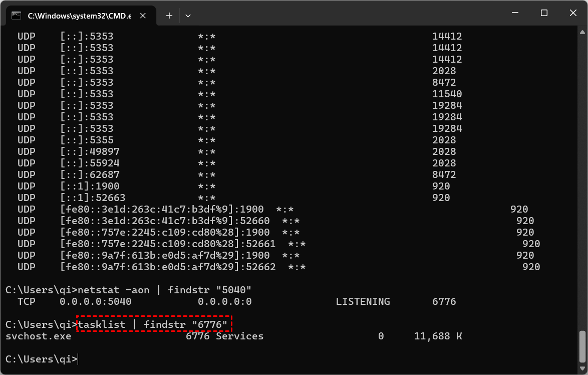This screenshot has height=375, width=588.
Task: Click the CMD icon on the tab
Action: [x=16, y=16]
